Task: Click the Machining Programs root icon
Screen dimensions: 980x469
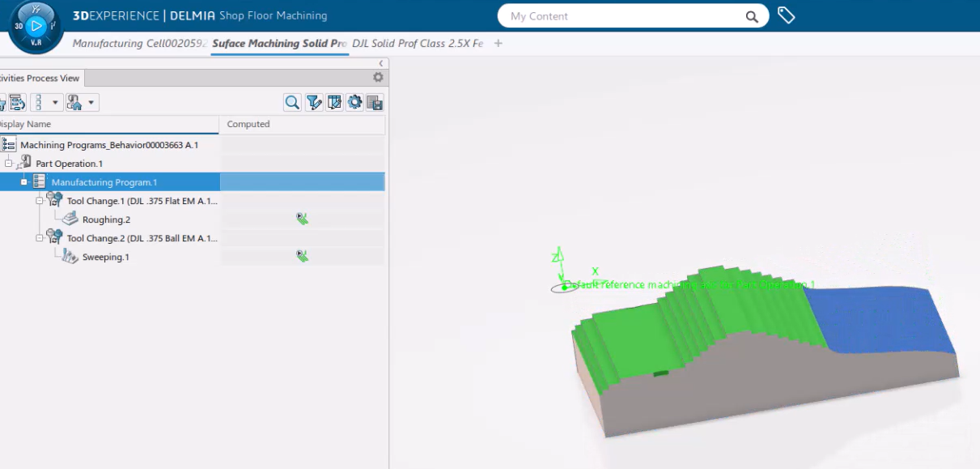Action: [x=9, y=145]
